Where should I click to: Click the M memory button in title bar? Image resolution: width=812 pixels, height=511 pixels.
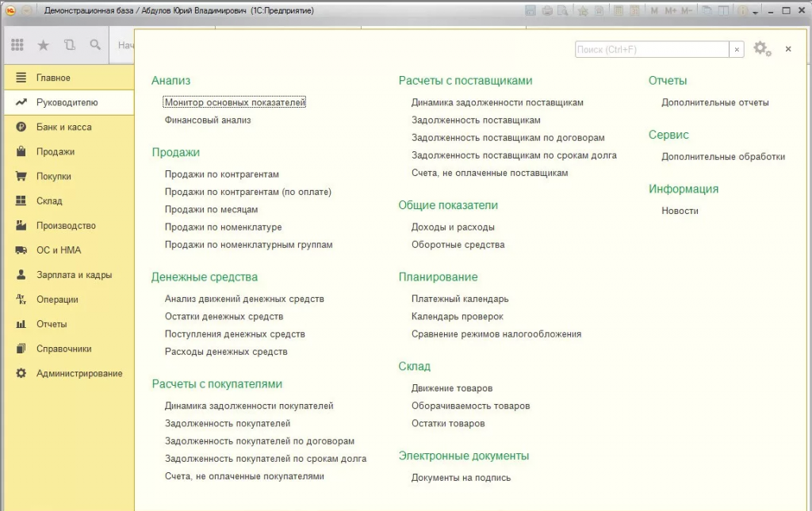pos(654,10)
